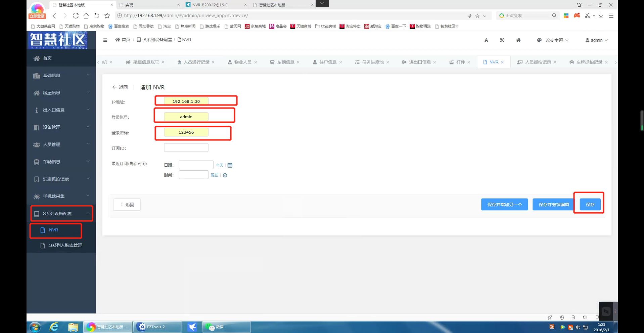Click the home icon in top-right header
The image size is (644, 333).
click(x=518, y=40)
